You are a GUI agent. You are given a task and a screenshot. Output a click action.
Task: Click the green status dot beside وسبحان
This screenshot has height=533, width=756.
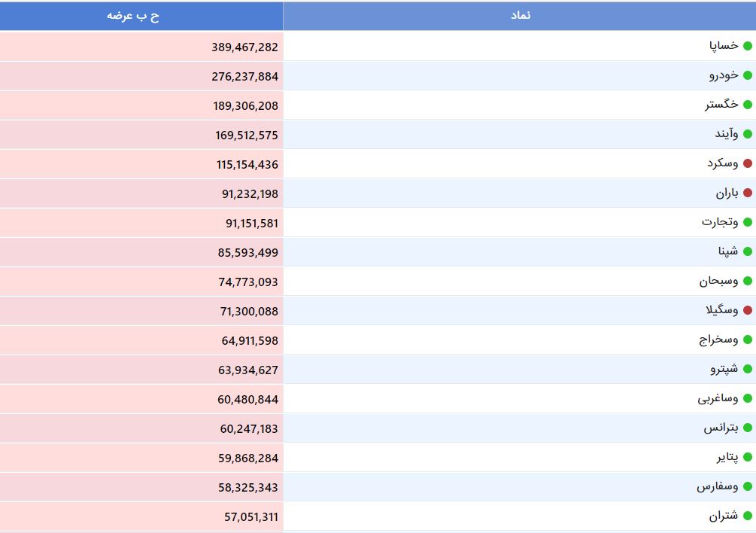(x=748, y=281)
